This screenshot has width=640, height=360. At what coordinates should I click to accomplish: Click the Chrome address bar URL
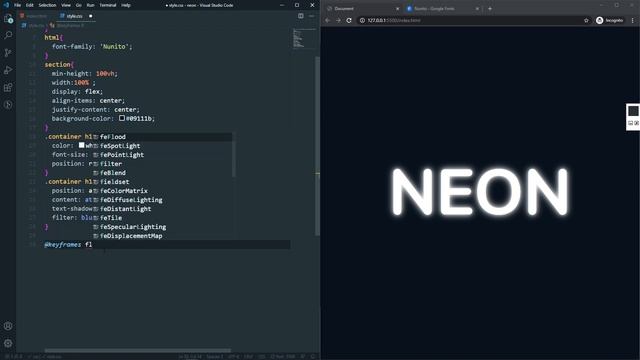(394, 20)
